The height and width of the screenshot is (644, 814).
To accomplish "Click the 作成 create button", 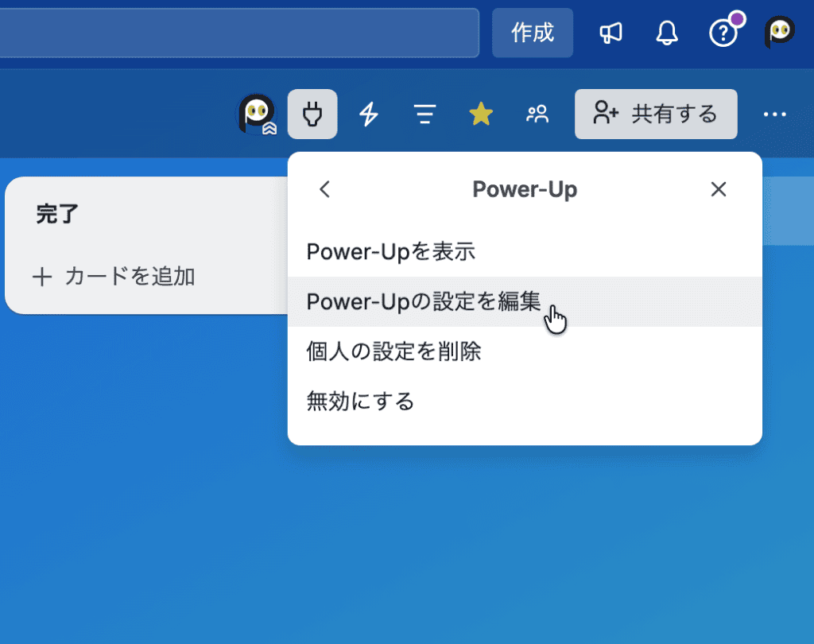I will pyautogui.click(x=533, y=33).
